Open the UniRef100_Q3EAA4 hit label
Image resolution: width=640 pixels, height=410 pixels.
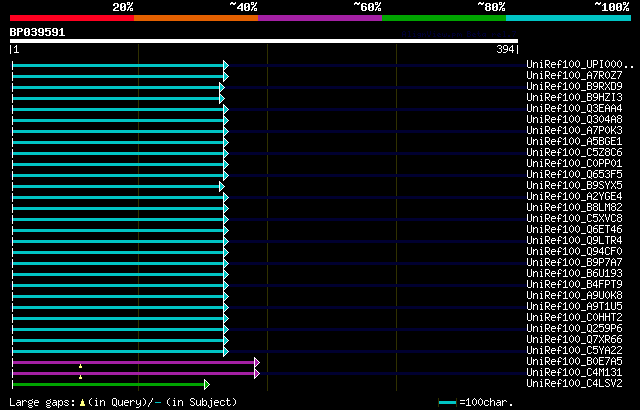[574, 109]
